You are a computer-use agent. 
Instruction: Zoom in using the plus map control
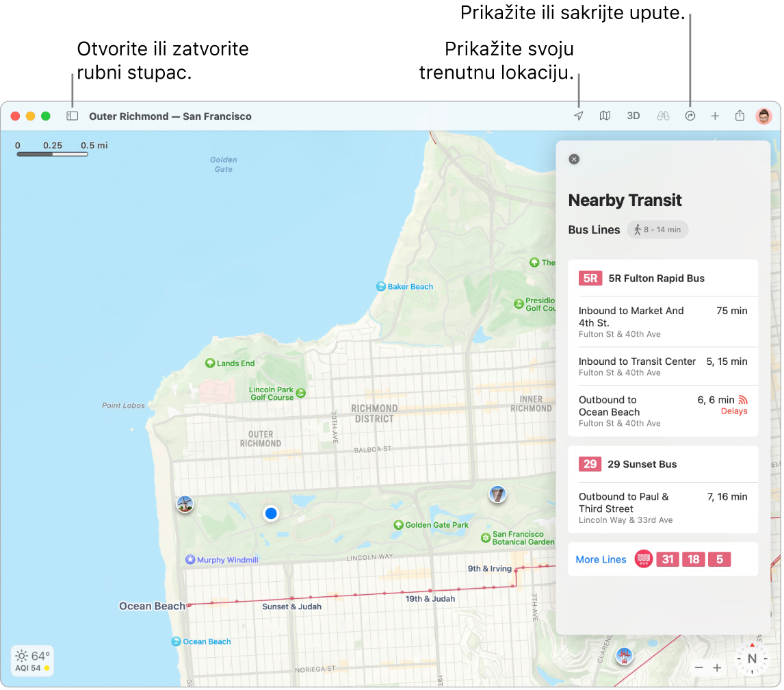tap(717, 667)
